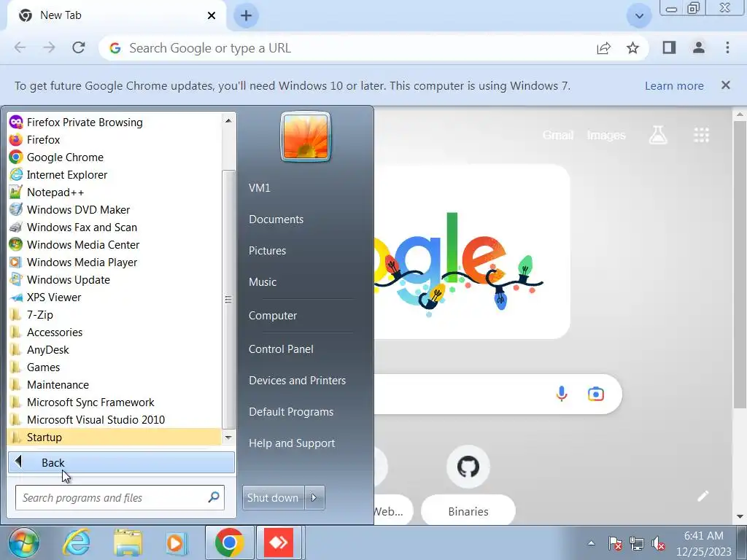The image size is (747, 560).
Task: Open Windows Update
Action: (115, 280)
